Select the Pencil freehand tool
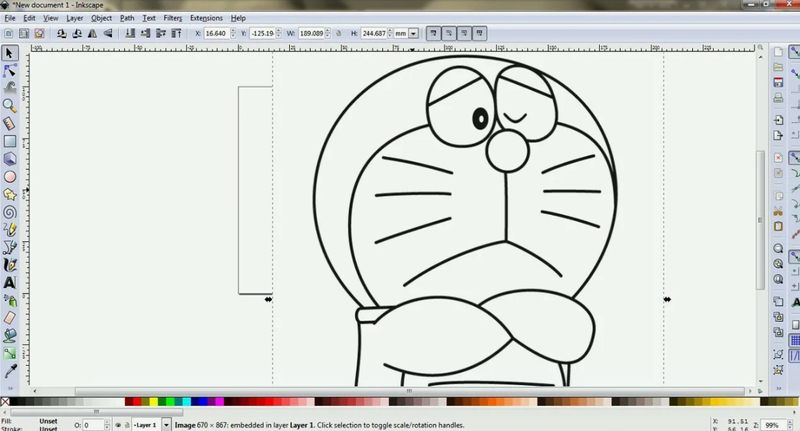This screenshot has height=431, width=800. [x=10, y=230]
